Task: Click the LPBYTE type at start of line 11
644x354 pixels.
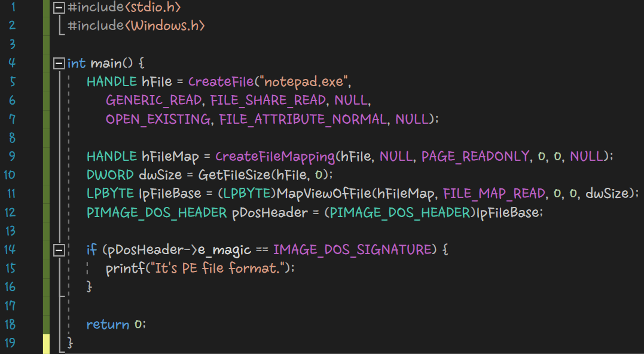Action: tap(110, 193)
